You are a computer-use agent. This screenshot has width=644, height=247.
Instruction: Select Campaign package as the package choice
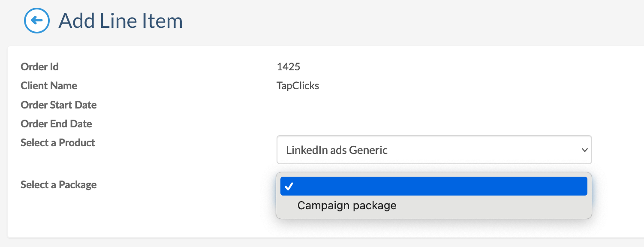point(346,205)
